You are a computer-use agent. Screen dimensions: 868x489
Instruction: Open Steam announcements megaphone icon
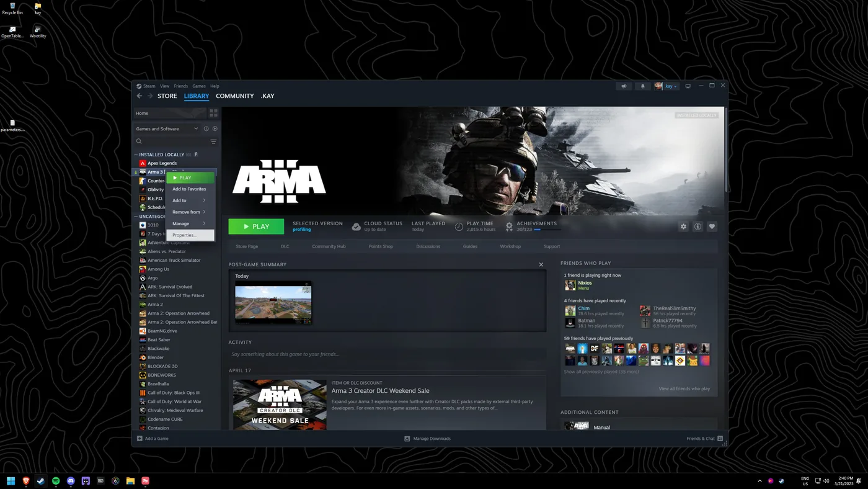(x=624, y=86)
